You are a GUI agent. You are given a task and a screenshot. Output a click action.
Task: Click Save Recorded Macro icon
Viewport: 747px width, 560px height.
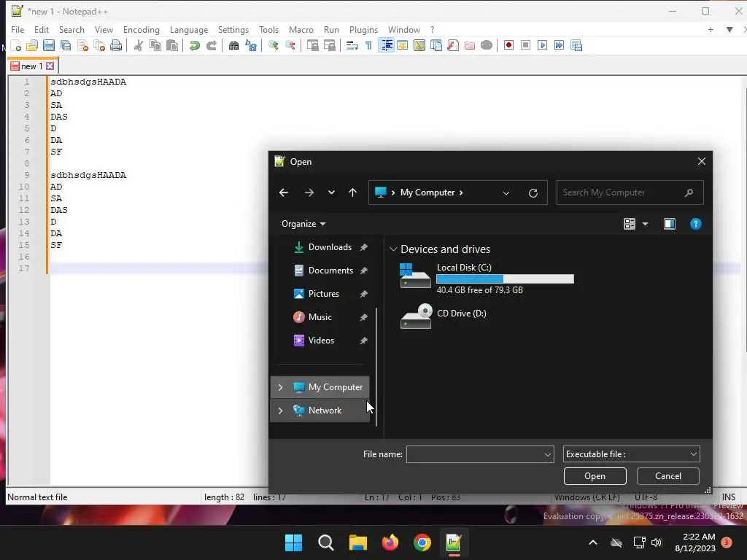(576, 46)
